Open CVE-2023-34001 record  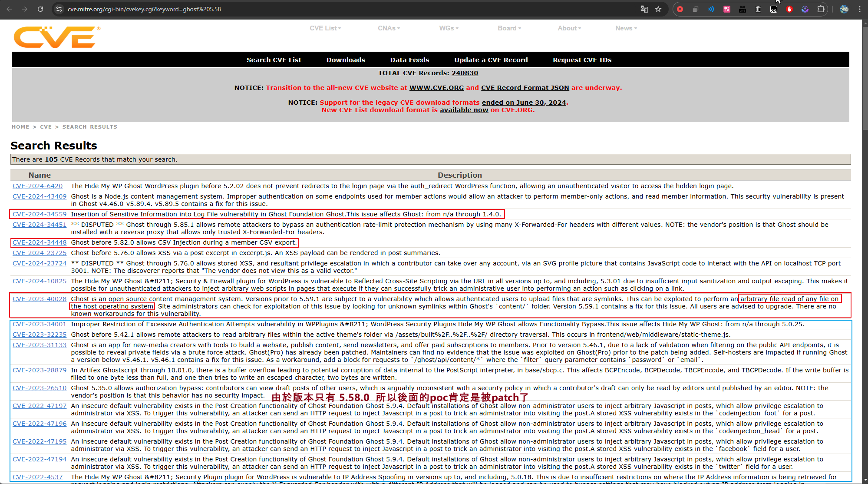coord(40,324)
